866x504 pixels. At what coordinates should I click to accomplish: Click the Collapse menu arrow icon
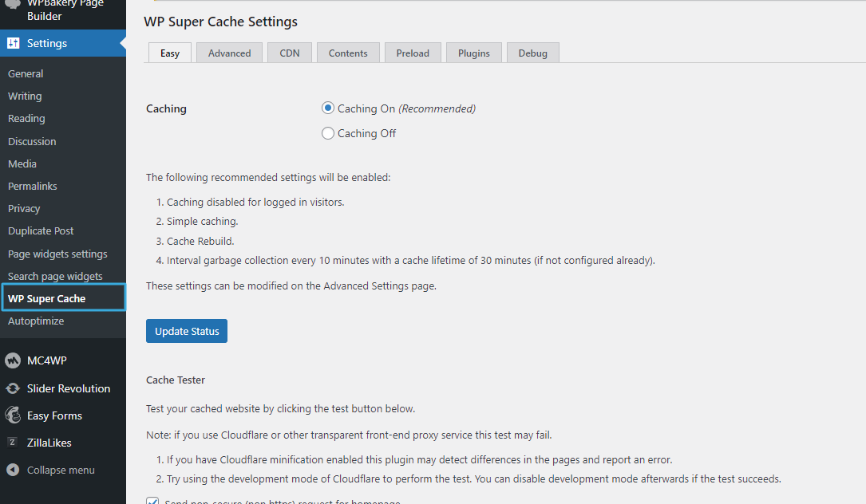(13, 470)
